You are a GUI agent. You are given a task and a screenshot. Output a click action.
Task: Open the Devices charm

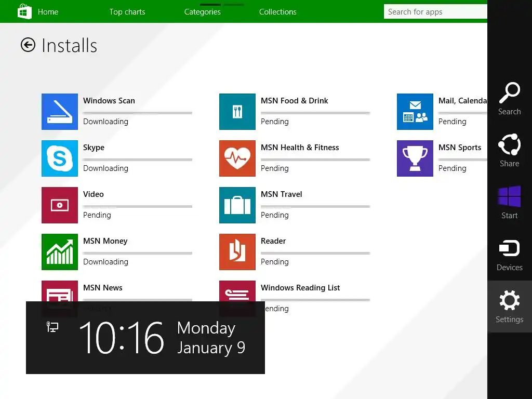click(509, 255)
